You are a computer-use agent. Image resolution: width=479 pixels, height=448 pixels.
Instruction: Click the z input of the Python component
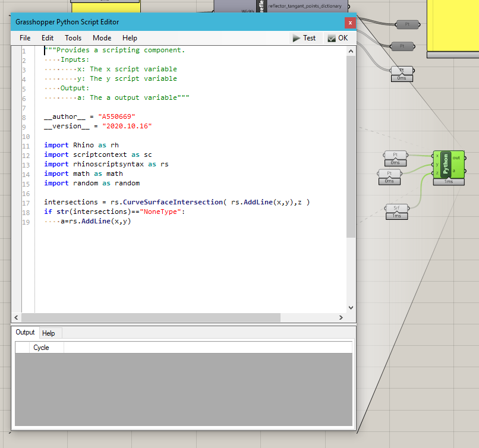click(x=437, y=173)
